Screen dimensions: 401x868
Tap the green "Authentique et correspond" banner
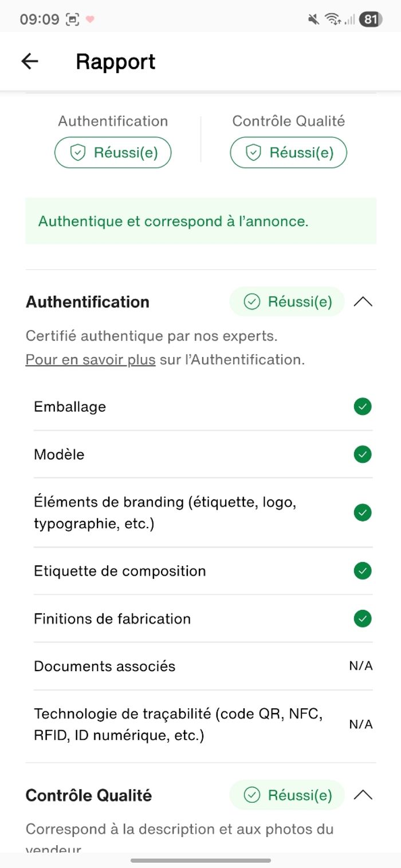click(200, 221)
